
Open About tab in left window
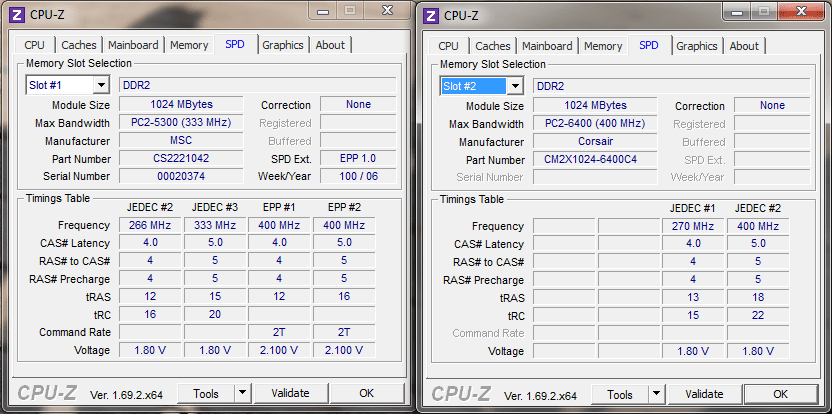click(330, 45)
